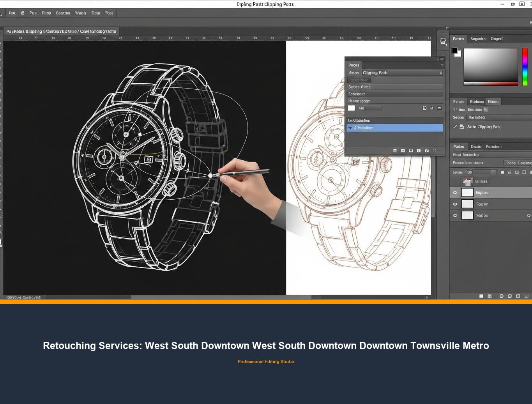Click the small icon next to Roc menu
532x404 pixels.
(x=23, y=13)
